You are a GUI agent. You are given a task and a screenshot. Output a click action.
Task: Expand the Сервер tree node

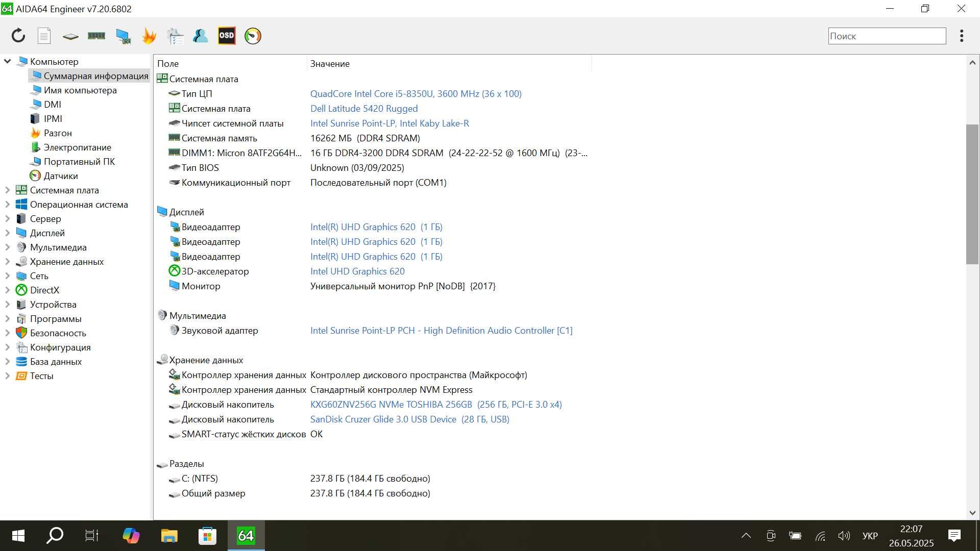(x=7, y=218)
